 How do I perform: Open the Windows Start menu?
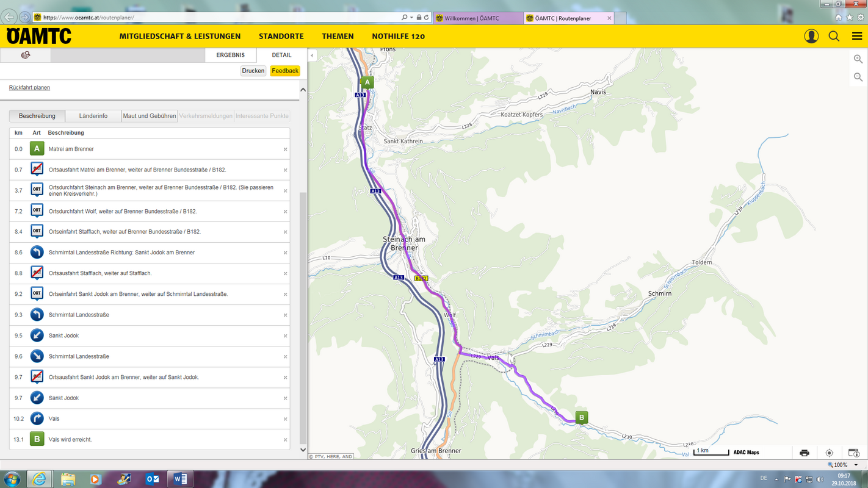point(12,479)
